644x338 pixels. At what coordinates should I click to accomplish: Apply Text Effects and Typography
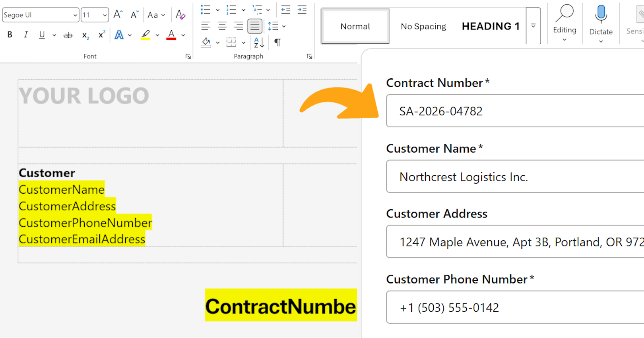[119, 35]
